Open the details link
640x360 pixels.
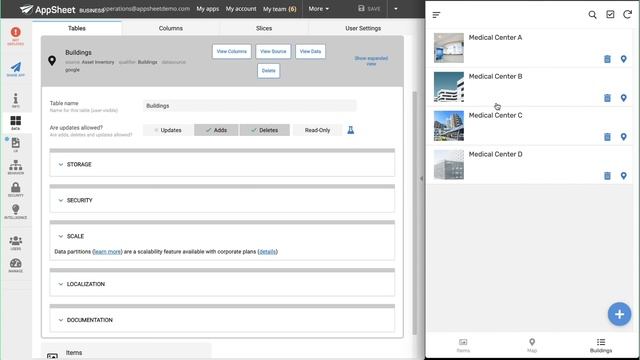267,252
